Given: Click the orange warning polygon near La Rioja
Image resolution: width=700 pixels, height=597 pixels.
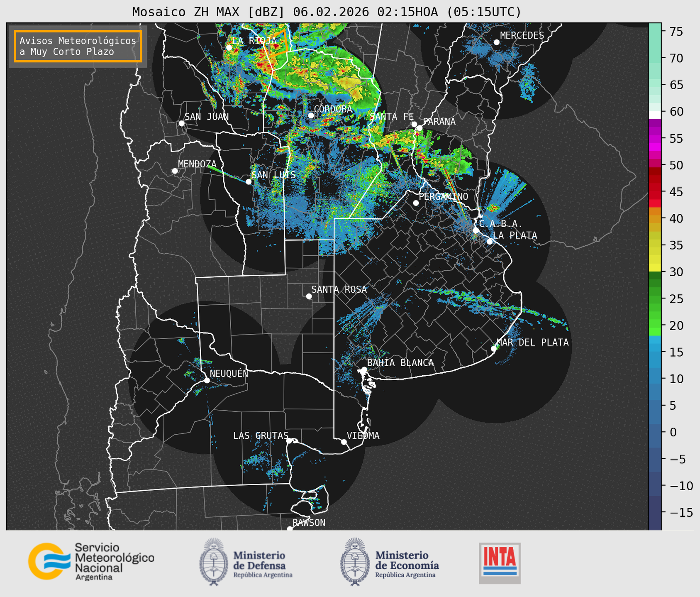Looking at the screenshot, I should pos(276,43).
